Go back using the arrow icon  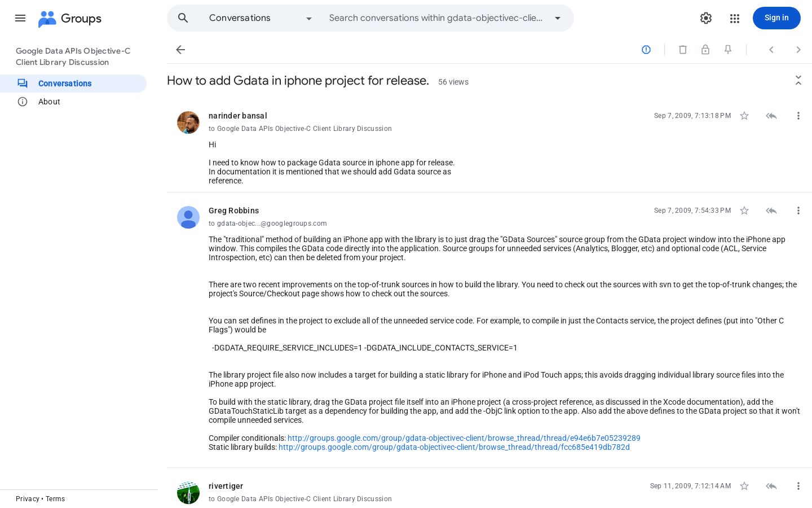[180, 50]
